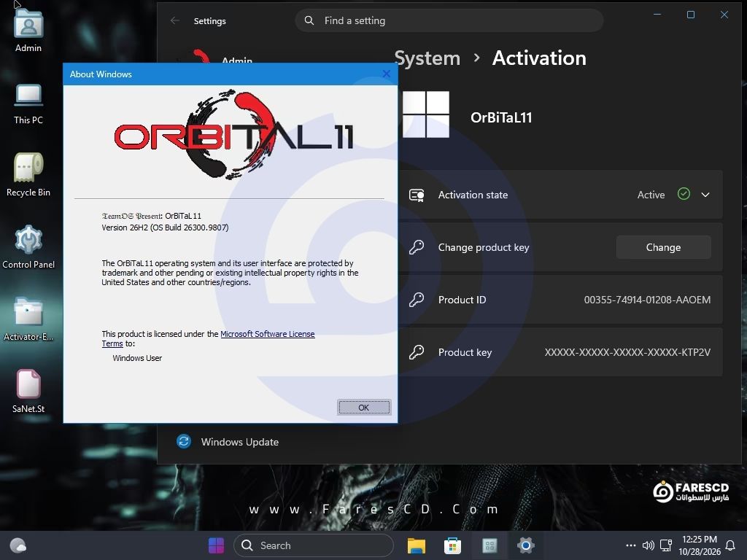Click the Control Panel taskbar icon

[x=489, y=545]
